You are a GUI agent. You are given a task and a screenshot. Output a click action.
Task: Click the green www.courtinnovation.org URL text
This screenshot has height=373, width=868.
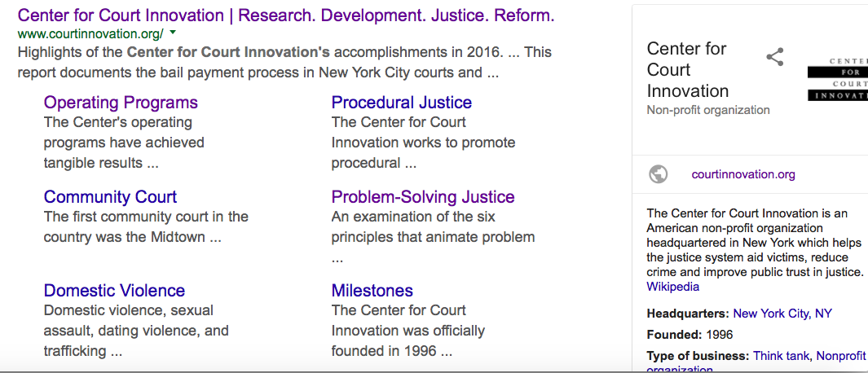[x=90, y=33]
